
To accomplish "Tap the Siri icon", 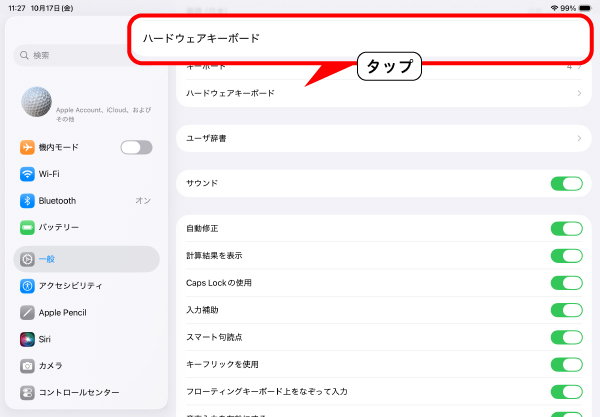I will [x=28, y=339].
